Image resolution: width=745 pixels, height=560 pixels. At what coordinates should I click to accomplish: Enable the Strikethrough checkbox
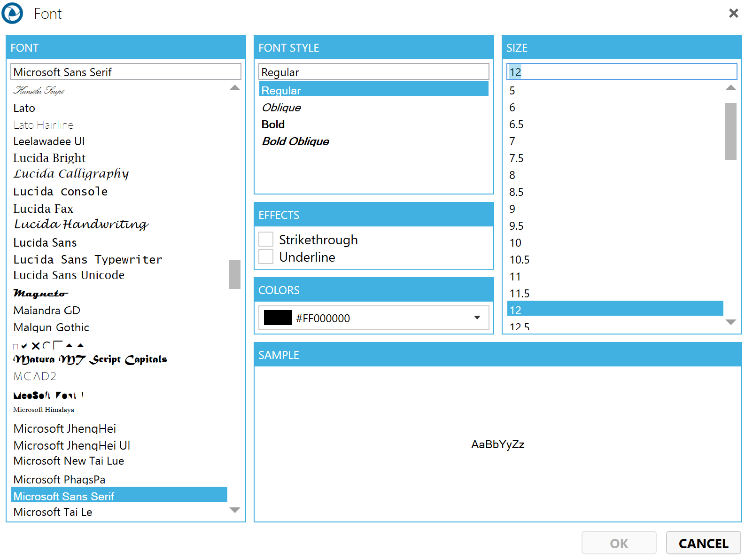pos(266,239)
